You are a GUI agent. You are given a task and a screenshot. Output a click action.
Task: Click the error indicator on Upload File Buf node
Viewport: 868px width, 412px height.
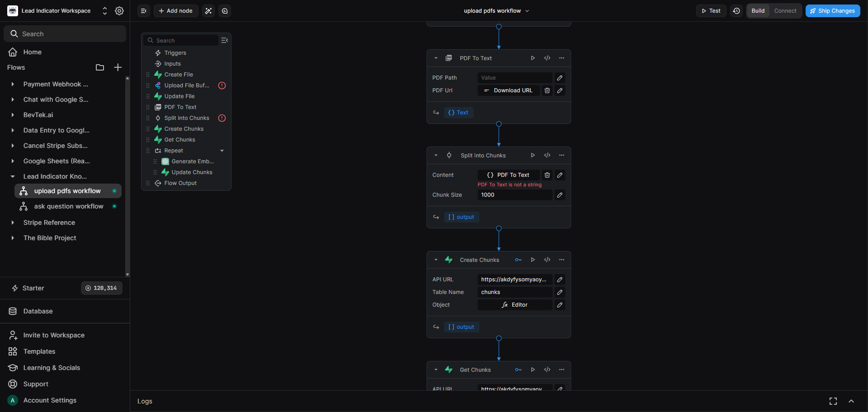click(x=222, y=85)
